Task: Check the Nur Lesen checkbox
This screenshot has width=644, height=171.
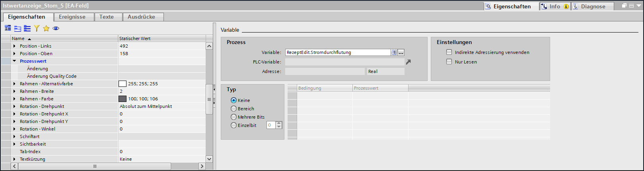Action: 449,61
